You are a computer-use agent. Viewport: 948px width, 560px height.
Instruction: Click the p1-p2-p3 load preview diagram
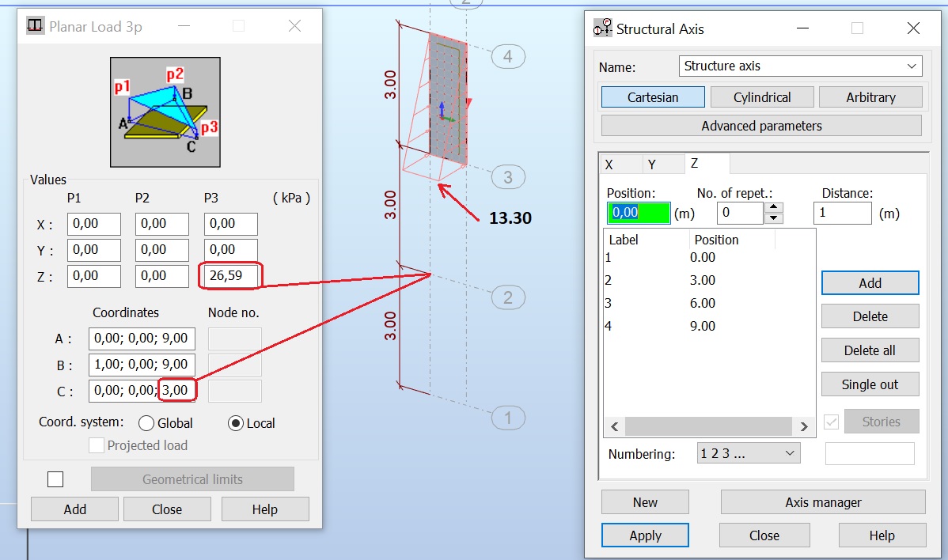coord(165,111)
